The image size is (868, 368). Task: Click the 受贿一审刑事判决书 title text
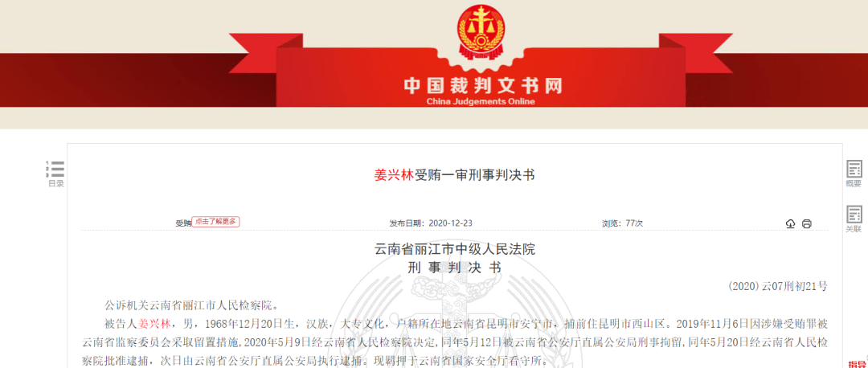click(x=474, y=175)
